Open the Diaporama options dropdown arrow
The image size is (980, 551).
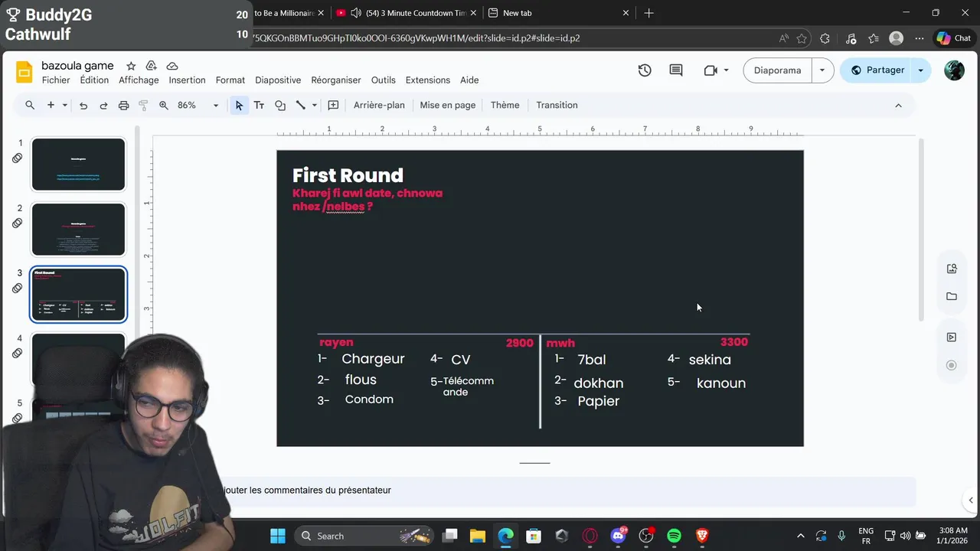click(822, 70)
